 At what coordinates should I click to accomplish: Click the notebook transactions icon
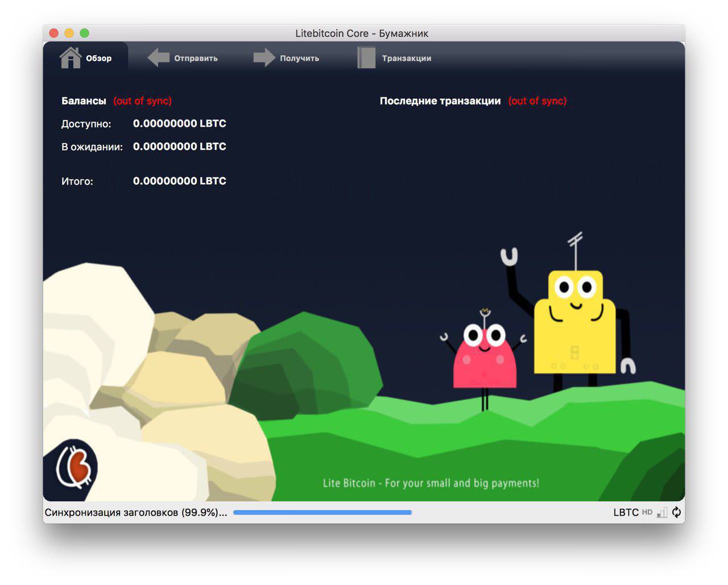pos(366,57)
